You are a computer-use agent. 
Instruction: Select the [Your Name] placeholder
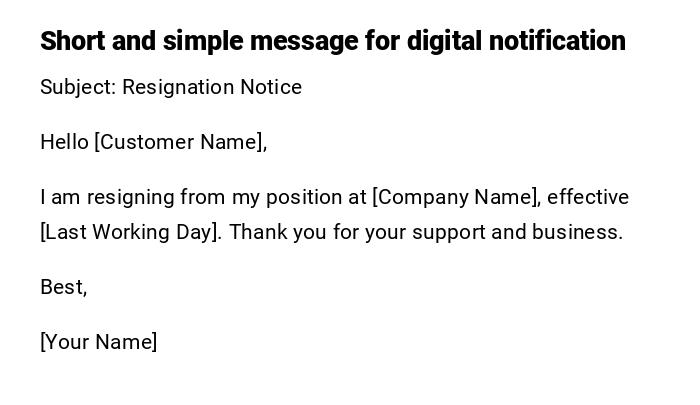click(x=98, y=342)
